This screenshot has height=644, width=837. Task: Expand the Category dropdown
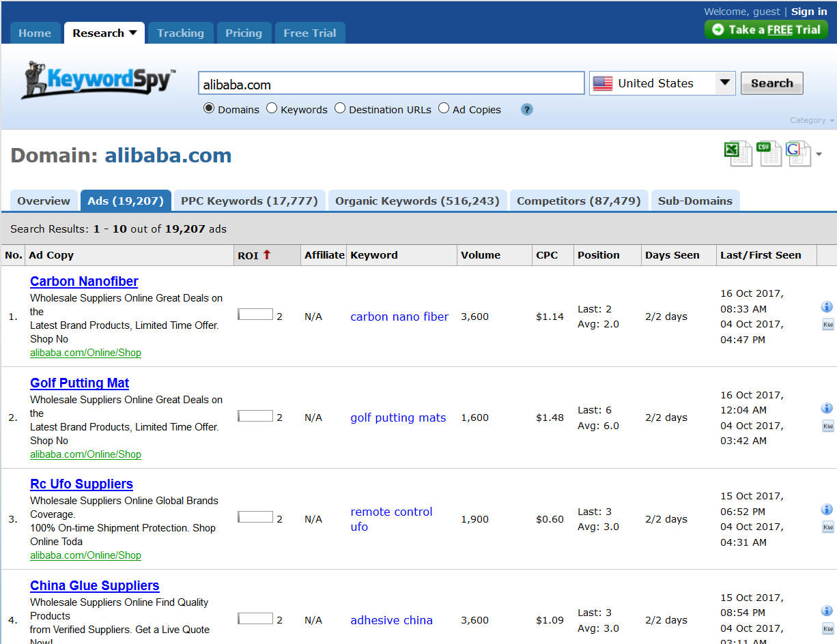coord(811,120)
